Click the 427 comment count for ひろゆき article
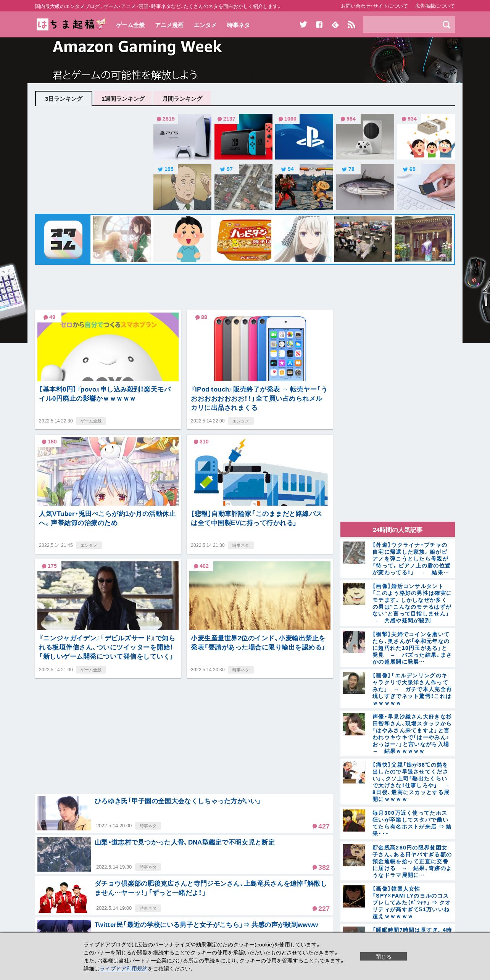 [x=321, y=826]
